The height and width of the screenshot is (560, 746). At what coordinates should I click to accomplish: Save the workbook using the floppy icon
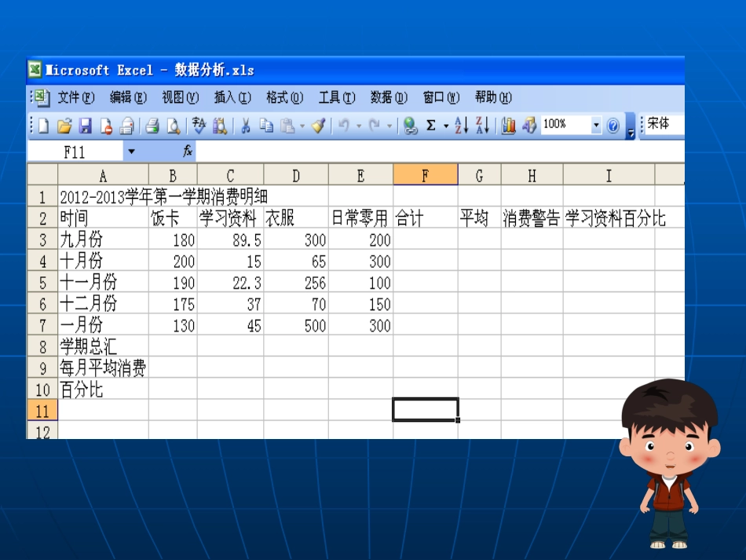pos(85,126)
